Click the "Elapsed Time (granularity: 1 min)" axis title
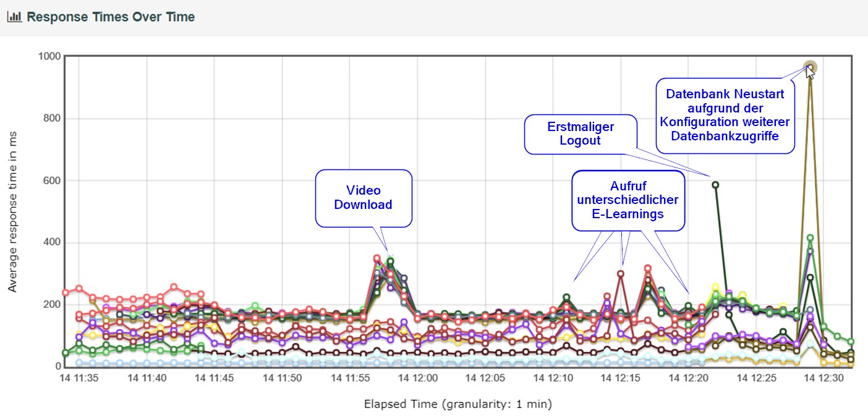 click(457, 404)
